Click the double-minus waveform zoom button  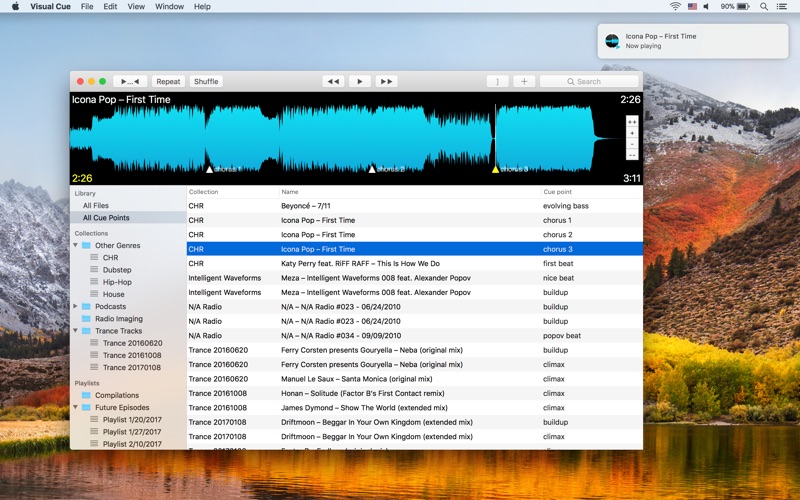coord(632,155)
